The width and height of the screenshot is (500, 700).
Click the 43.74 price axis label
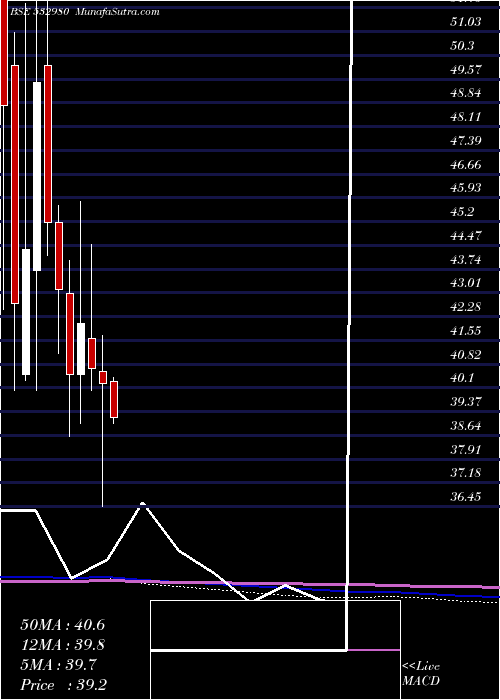click(466, 259)
